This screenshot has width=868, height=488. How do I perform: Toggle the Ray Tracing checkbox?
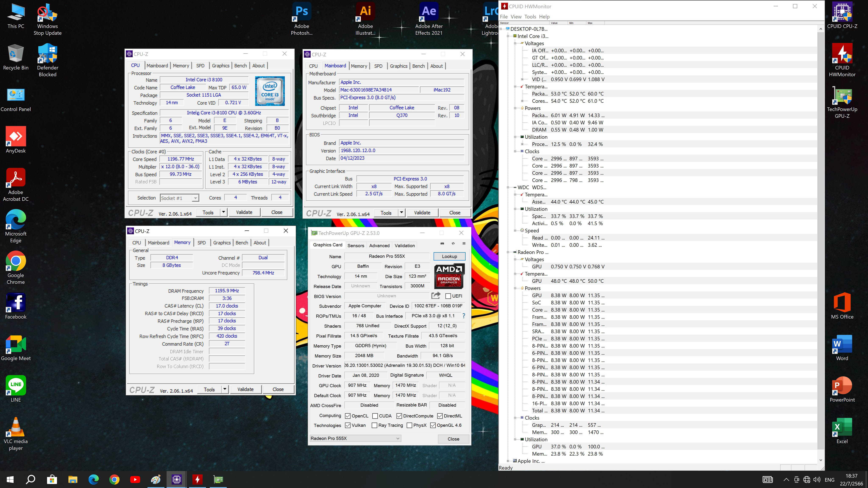click(374, 425)
